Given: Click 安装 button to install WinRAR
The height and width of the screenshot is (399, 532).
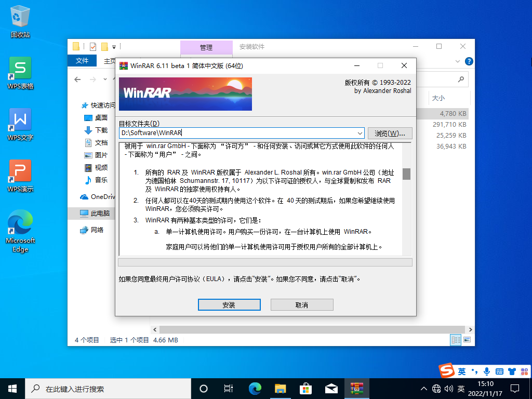Looking at the screenshot, I should click(229, 304).
